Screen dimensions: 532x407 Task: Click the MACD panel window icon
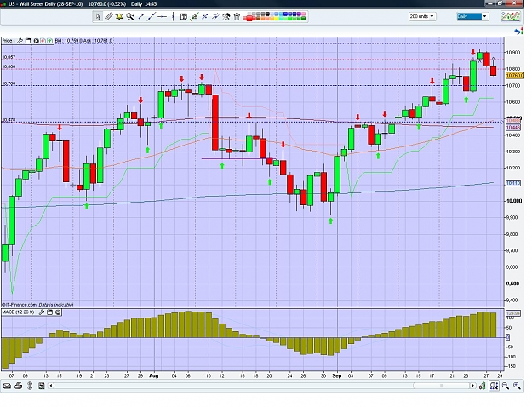click(49, 312)
